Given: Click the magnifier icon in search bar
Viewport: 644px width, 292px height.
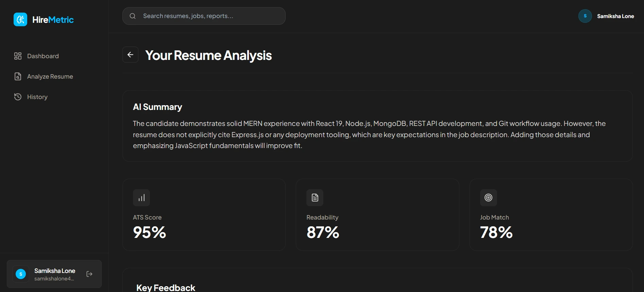Looking at the screenshot, I should (132, 16).
